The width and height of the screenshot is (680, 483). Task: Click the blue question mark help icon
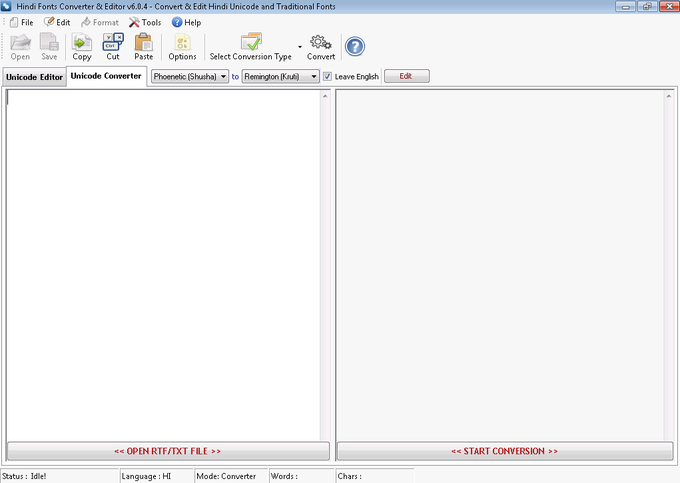click(x=355, y=46)
